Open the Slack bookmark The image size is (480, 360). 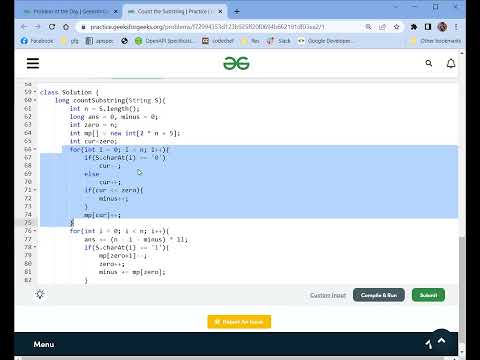[x=279, y=41]
